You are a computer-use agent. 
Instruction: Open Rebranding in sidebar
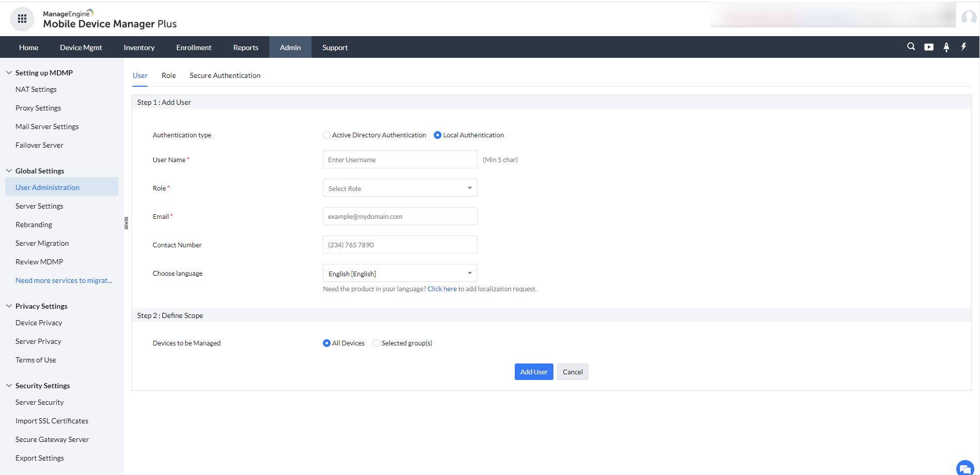pyautogui.click(x=34, y=225)
